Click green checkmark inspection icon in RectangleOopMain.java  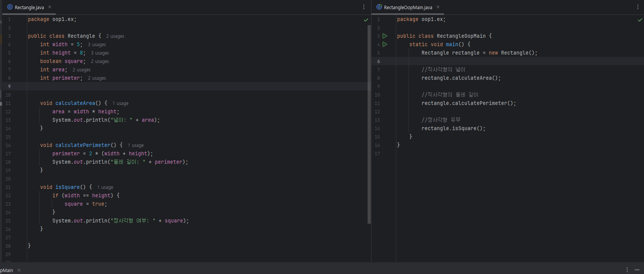(640, 20)
